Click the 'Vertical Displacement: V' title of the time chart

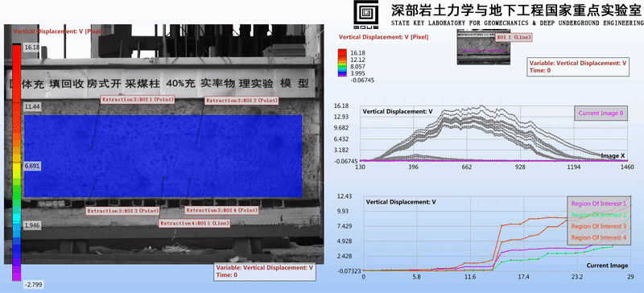point(401,202)
